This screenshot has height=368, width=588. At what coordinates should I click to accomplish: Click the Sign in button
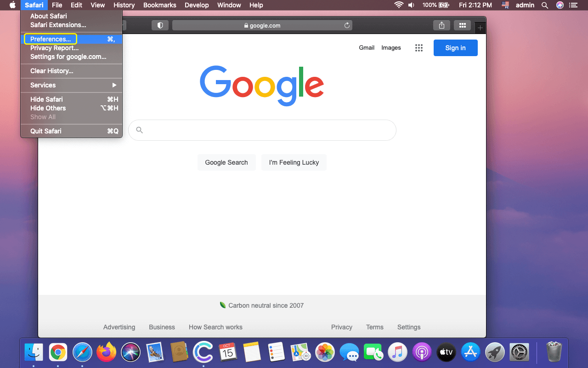tap(455, 47)
